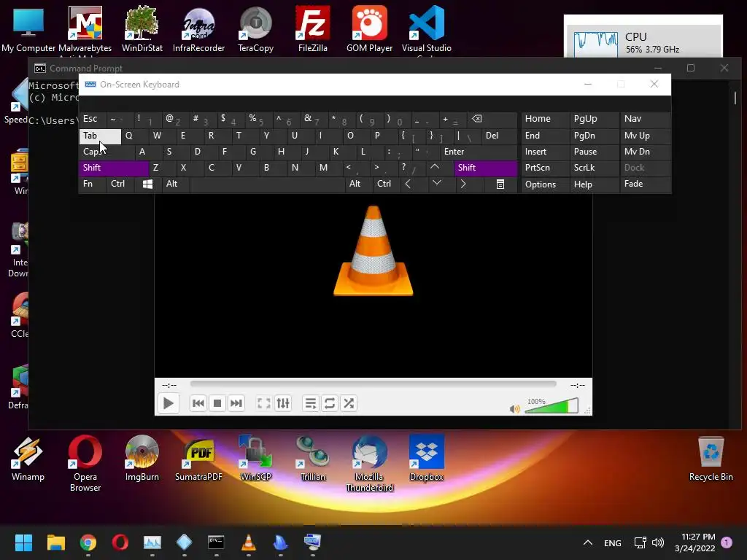
Task: Toggle VLC playlist view
Action: [x=311, y=403]
